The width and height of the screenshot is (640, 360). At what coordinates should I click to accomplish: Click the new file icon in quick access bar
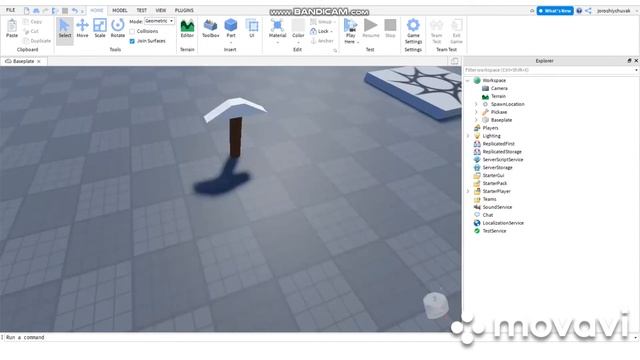[x=27, y=11]
